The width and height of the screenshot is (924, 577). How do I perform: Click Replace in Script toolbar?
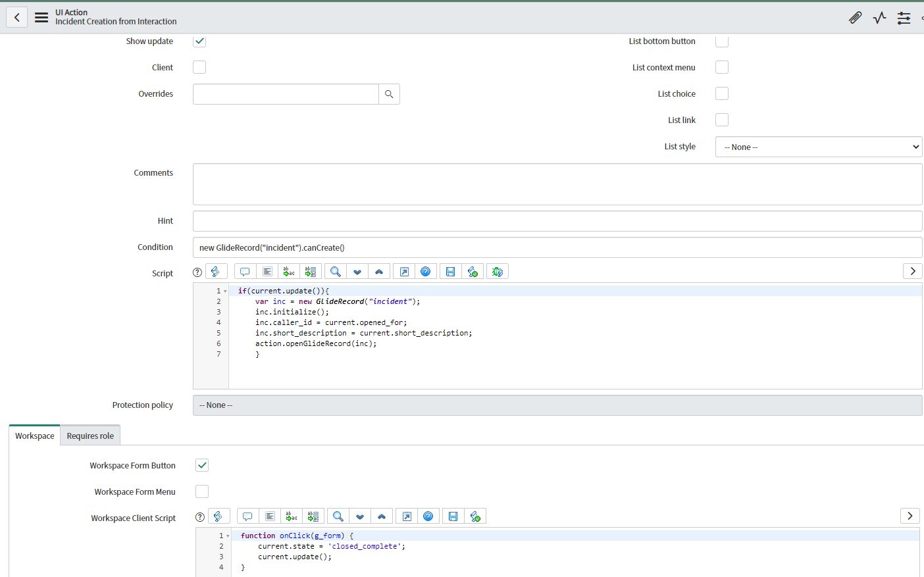(x=289, y=272)
